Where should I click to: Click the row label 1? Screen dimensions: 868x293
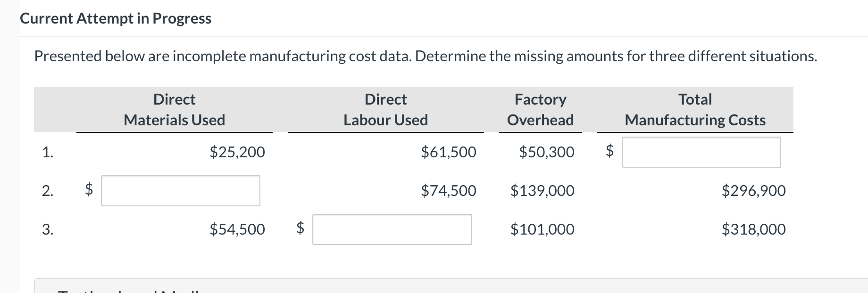(48, 152)
